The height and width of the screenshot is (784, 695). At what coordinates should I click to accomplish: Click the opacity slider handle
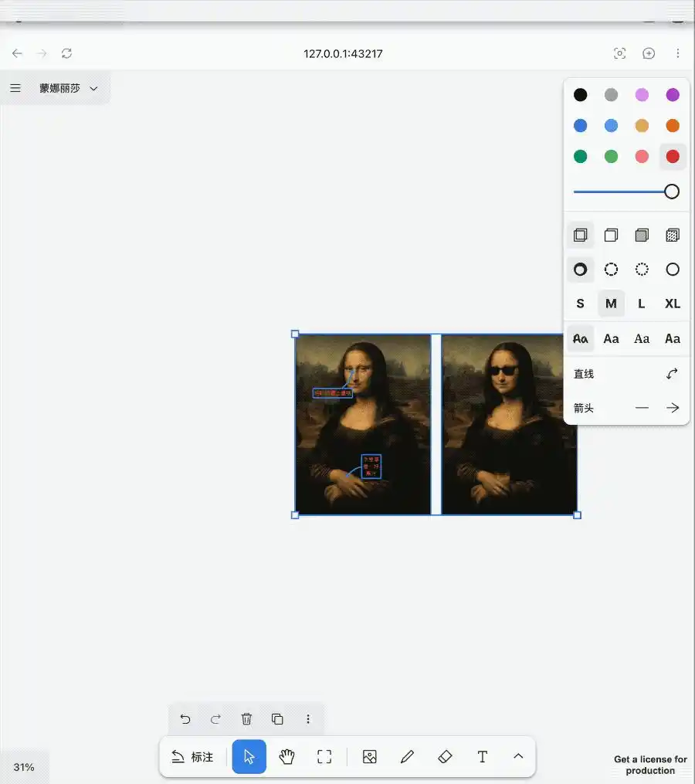[672, 192]
